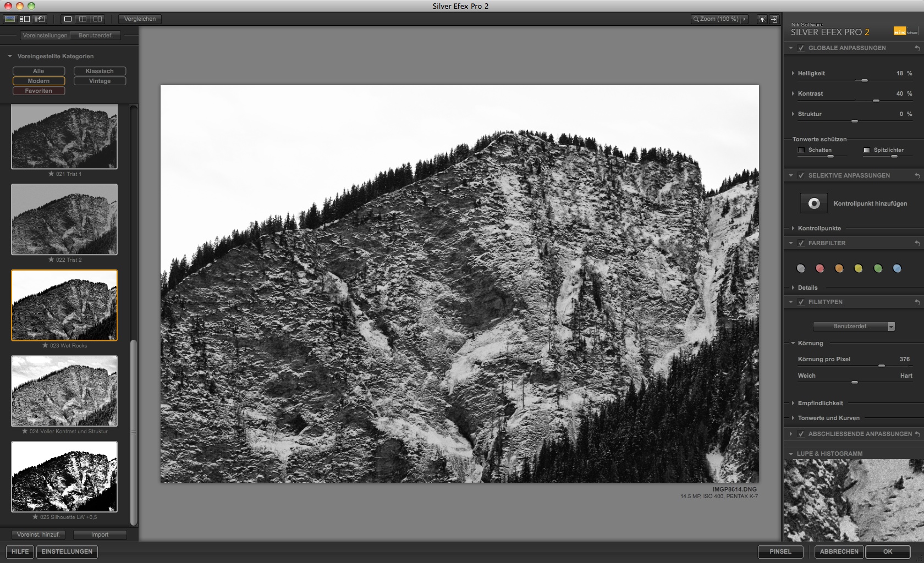Select the Favoriten category
Viewport: 924px width, 563px height.
[38, 91]
